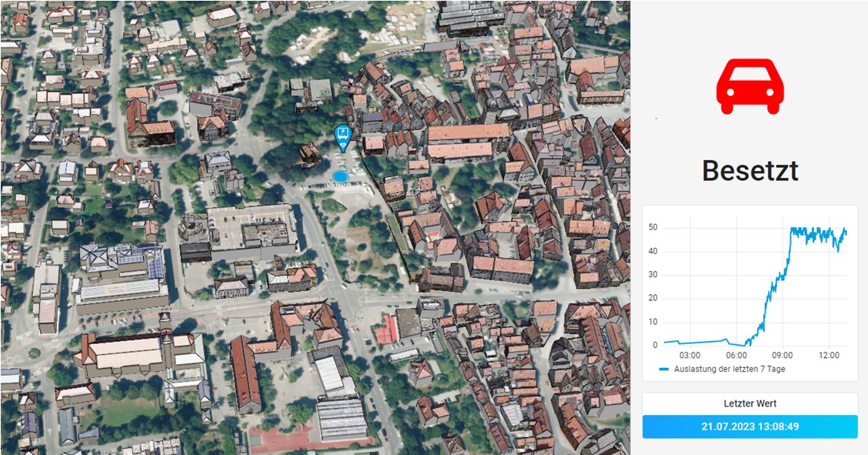The image size is (868, 455).
Task: Click the blue parking sensor map pin
Action: (342, 138)
